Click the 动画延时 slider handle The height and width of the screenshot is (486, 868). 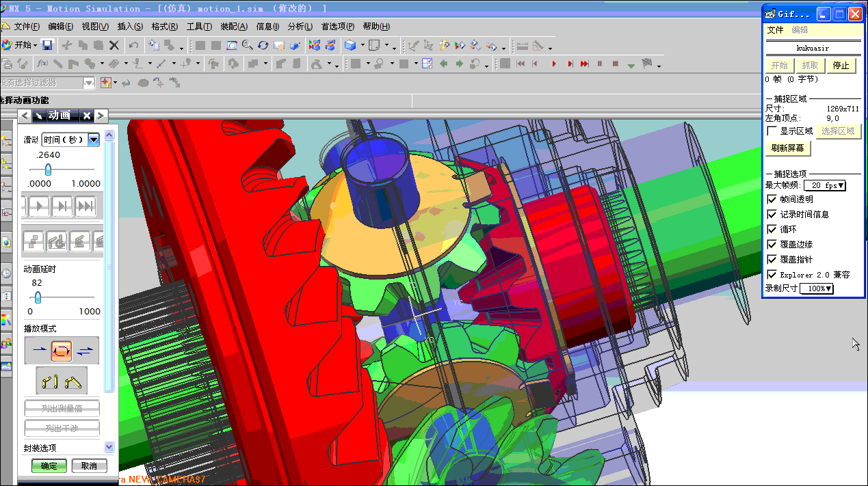(38, 297)
